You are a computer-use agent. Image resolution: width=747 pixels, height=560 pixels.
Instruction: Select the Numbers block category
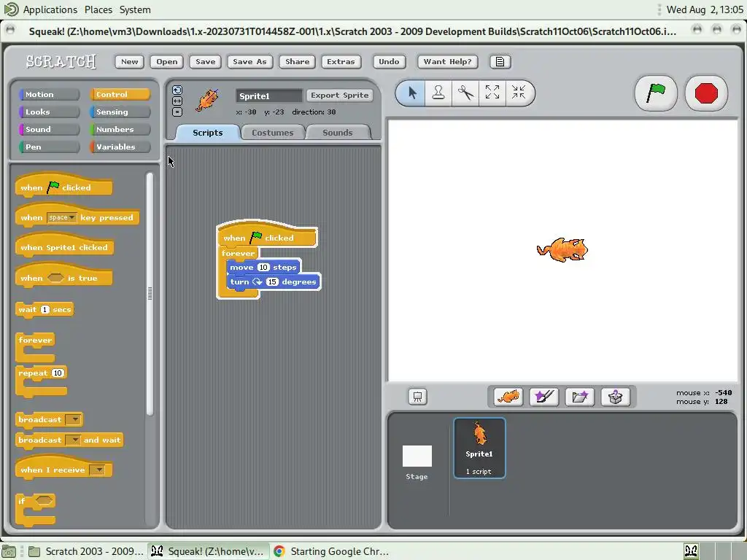pyautogui.click(x=120, y=130)
